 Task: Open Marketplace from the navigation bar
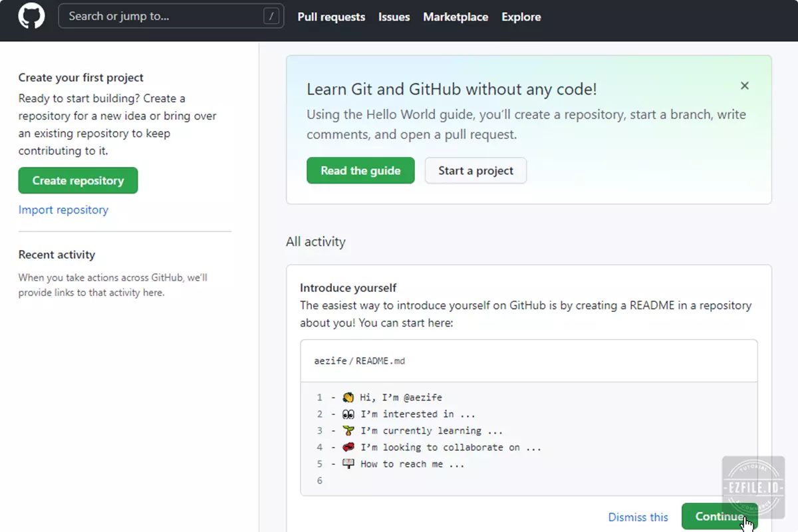tap(456, 17)
